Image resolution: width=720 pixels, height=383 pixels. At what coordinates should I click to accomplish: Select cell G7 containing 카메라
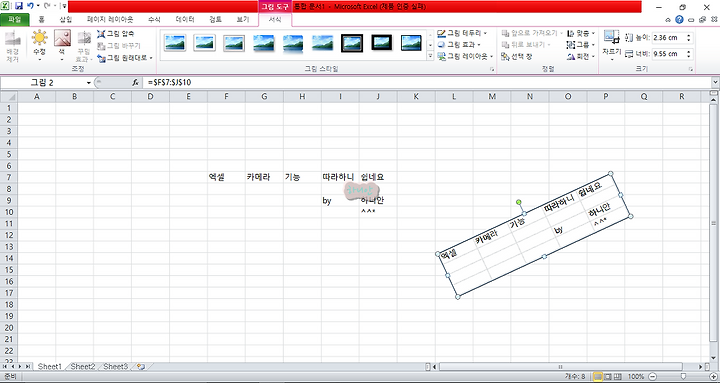coord(264,177)
